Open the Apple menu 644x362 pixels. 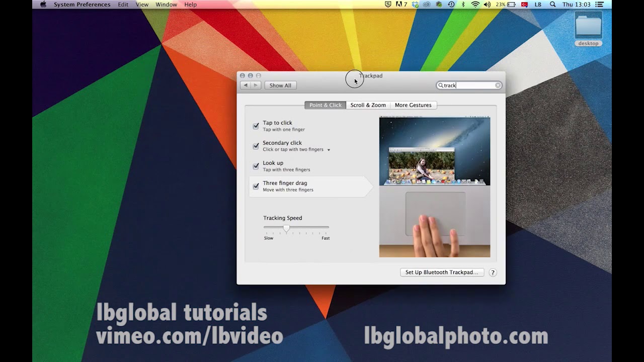click(43, 5)
